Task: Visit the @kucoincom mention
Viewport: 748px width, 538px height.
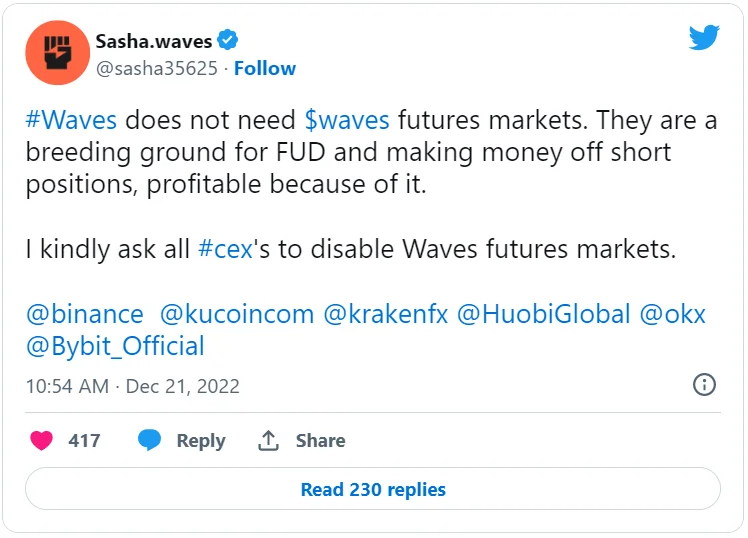Action: pyautogui.click(x=237, y=314)
